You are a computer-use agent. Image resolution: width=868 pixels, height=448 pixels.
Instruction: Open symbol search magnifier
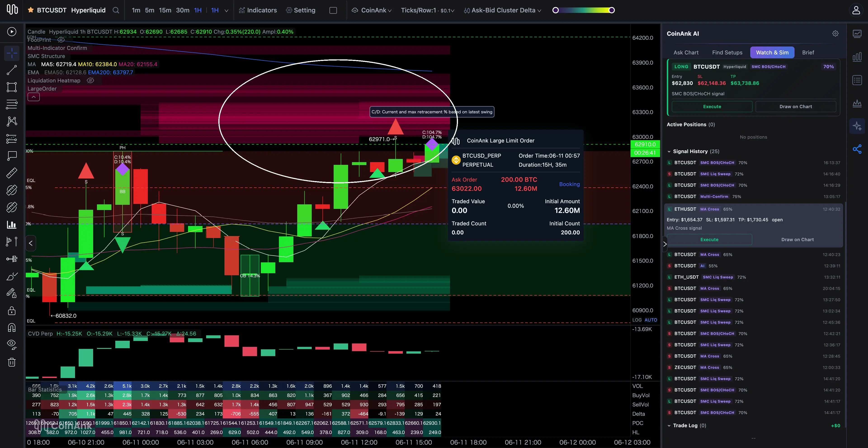click(x=116, y=10)
